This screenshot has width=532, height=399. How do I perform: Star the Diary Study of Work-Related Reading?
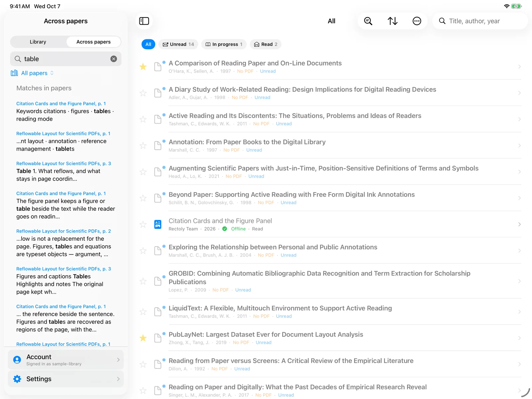143,93
